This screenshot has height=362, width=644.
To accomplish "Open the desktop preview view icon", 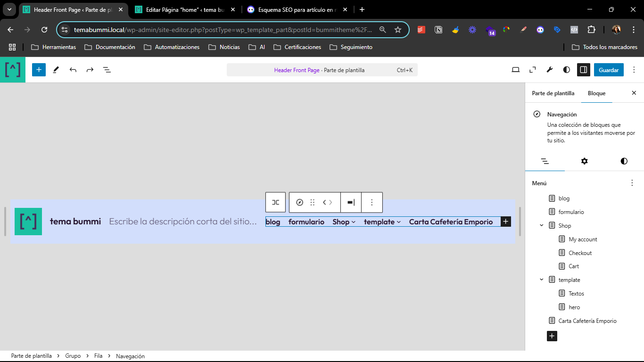I will (x=516, y=70).
